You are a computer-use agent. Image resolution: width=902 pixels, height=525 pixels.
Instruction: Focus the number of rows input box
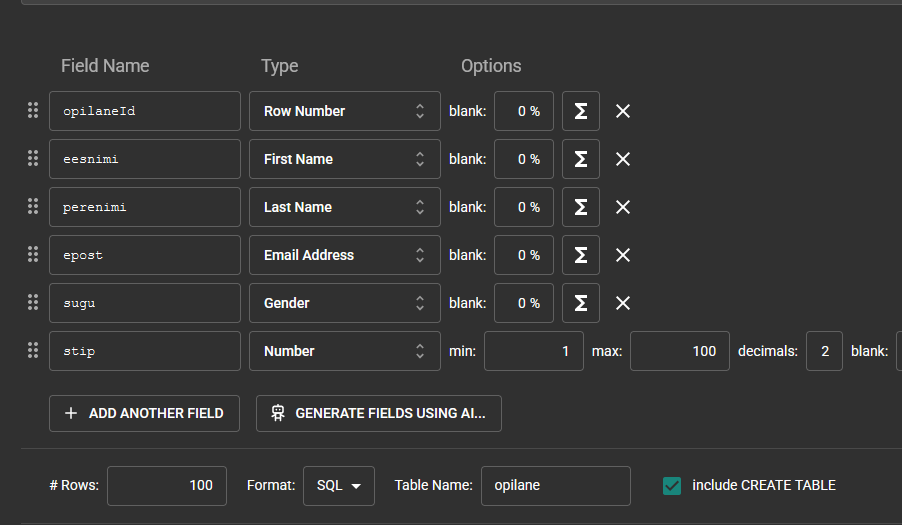tap(166, 485)
